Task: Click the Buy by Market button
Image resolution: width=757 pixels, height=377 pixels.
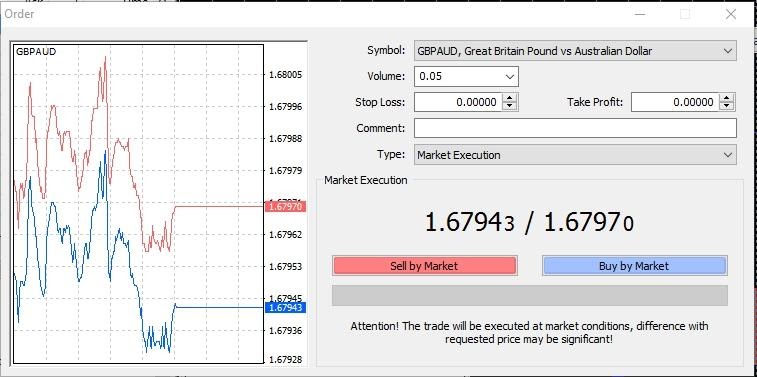Action: (634, 265)
